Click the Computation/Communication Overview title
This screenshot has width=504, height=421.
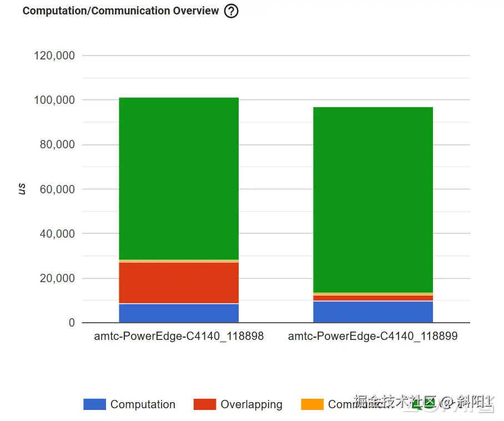click(120, 11)
